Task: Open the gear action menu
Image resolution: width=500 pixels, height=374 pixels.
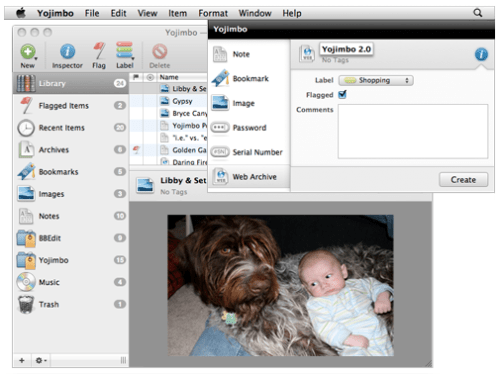Action: point(41,360)
